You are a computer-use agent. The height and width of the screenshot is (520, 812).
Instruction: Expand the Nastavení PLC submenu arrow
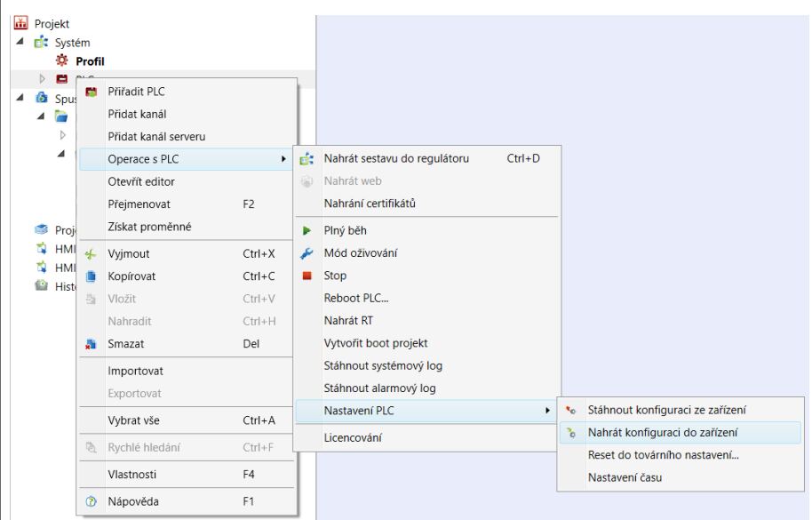click(545, 410)
